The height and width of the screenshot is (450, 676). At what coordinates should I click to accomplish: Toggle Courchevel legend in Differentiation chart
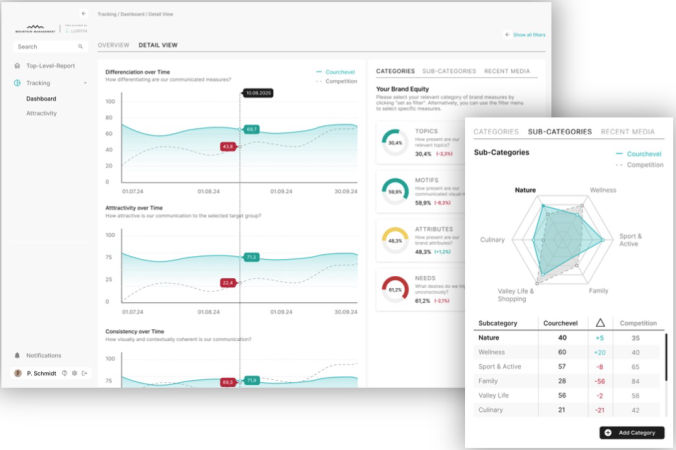[336, 72]
